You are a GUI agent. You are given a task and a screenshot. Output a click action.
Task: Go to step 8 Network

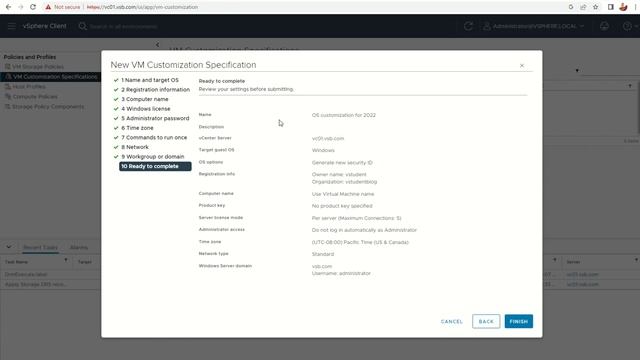pyautogui.click(x=135, y=147)
